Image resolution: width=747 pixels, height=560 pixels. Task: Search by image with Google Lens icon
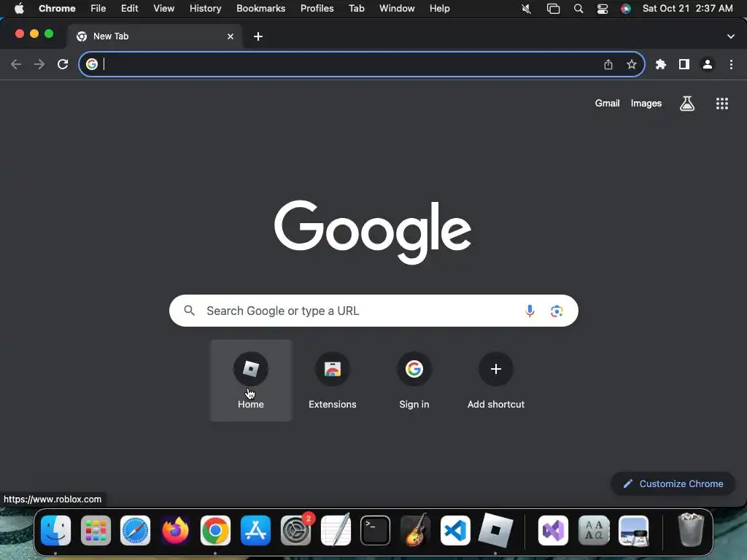(557, 311)
